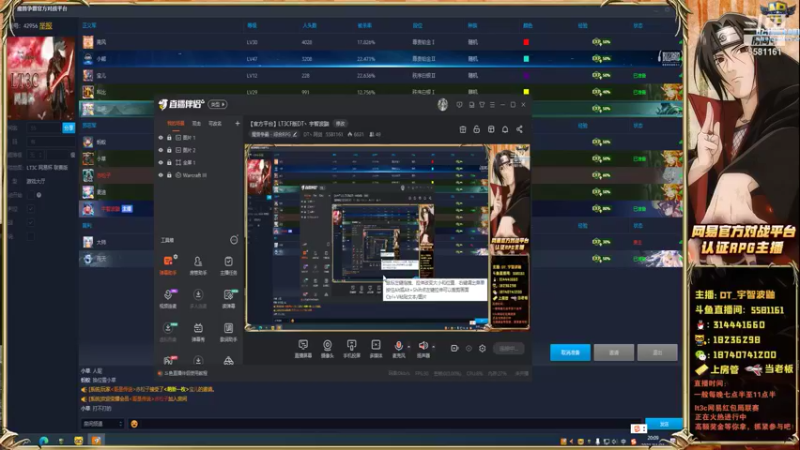Click the orange app icon in taskbar
The image size is (800, 450).
[96, 440]
